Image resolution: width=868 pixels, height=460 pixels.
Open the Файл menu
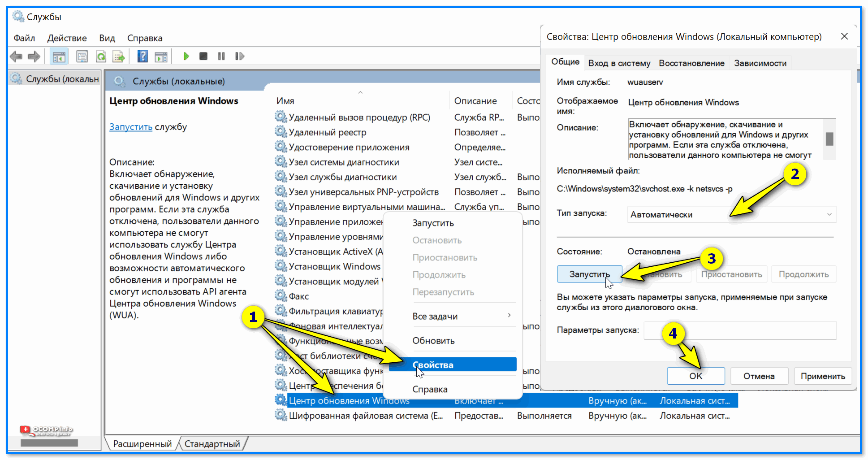24,38
